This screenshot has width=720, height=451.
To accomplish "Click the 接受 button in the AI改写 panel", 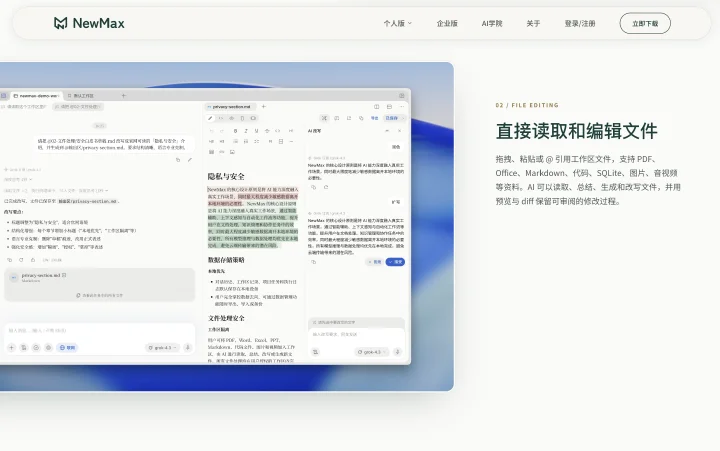I will [395, 262].
